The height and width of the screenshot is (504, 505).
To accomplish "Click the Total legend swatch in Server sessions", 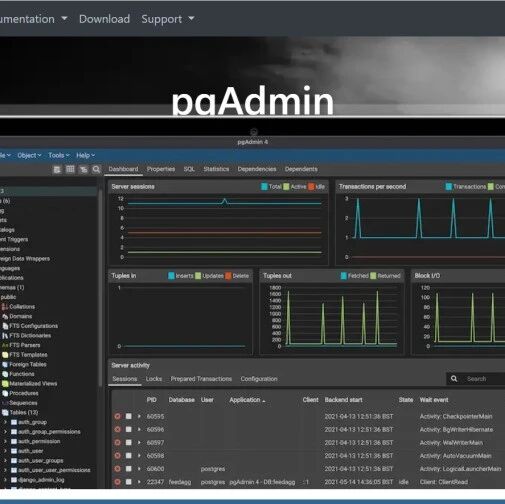I will pos(264,187).
